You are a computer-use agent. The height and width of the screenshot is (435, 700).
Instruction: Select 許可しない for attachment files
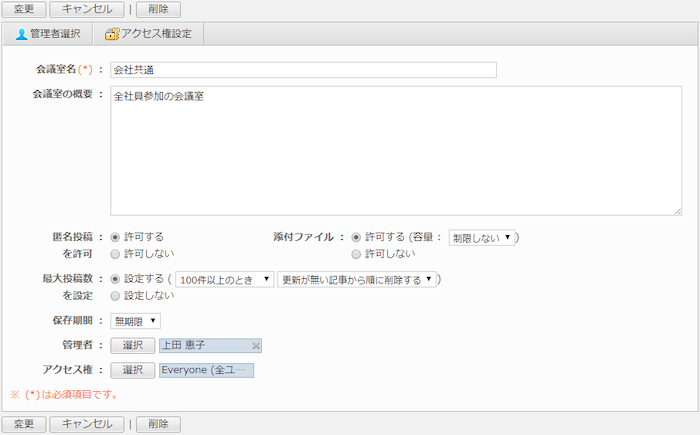pos(356,254)
